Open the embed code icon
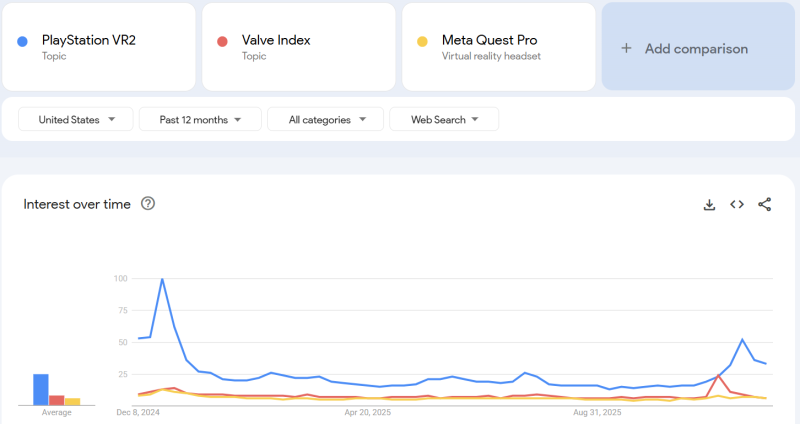Image resolution: width=800 pixels, height=424 pixels. 737,204
